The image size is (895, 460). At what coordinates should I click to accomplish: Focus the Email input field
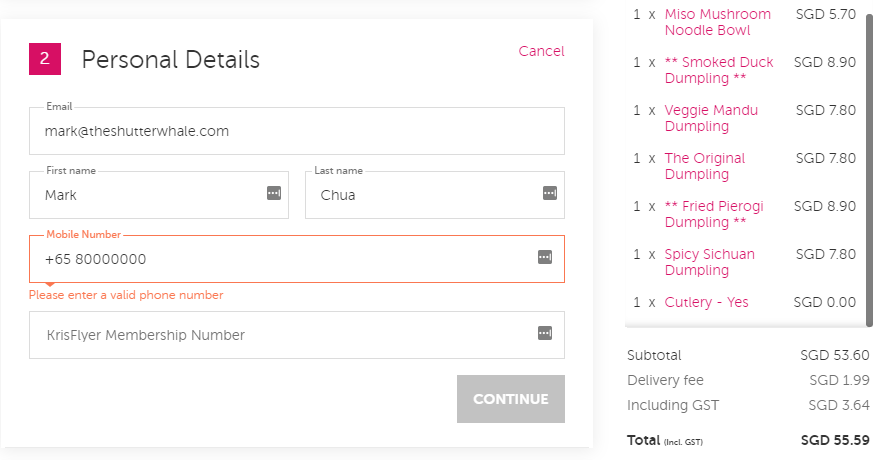click(297, 131)
